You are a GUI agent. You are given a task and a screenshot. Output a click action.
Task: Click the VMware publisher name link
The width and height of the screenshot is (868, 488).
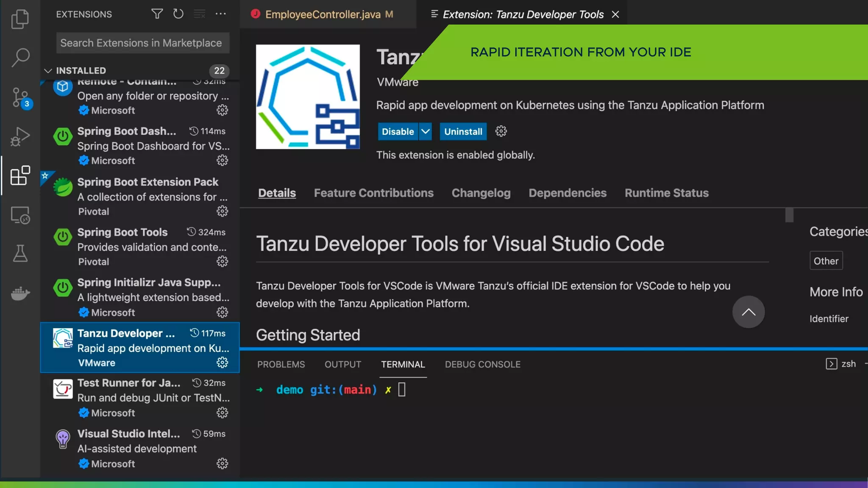398,82
